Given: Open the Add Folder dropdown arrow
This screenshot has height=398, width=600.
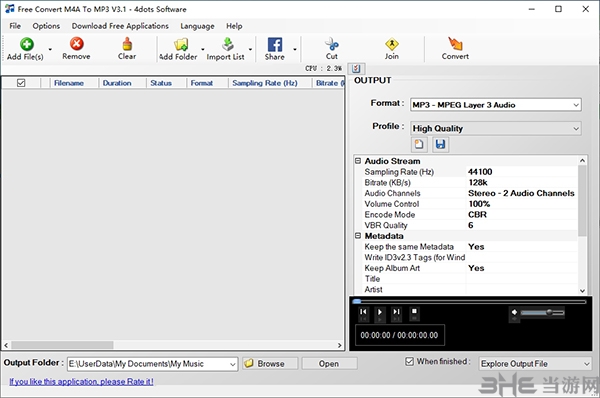Looking at the screenshot, I should 203,49.
